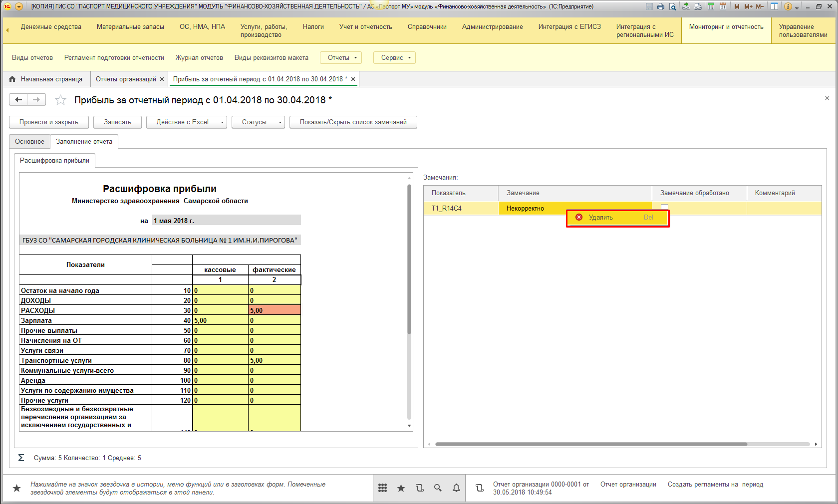This screenshot has width=838, height=504.
Task: Select 'Удалить' in context menu
Action: pos(600,218)
